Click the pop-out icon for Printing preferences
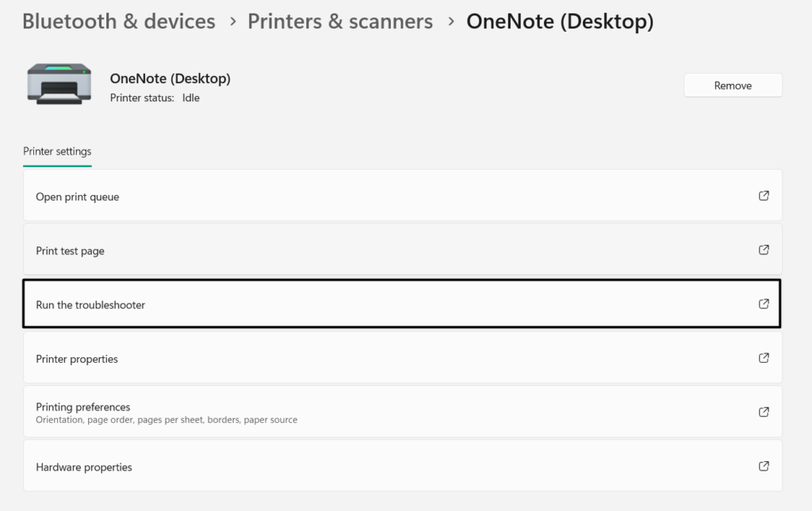 click(764, 412)
